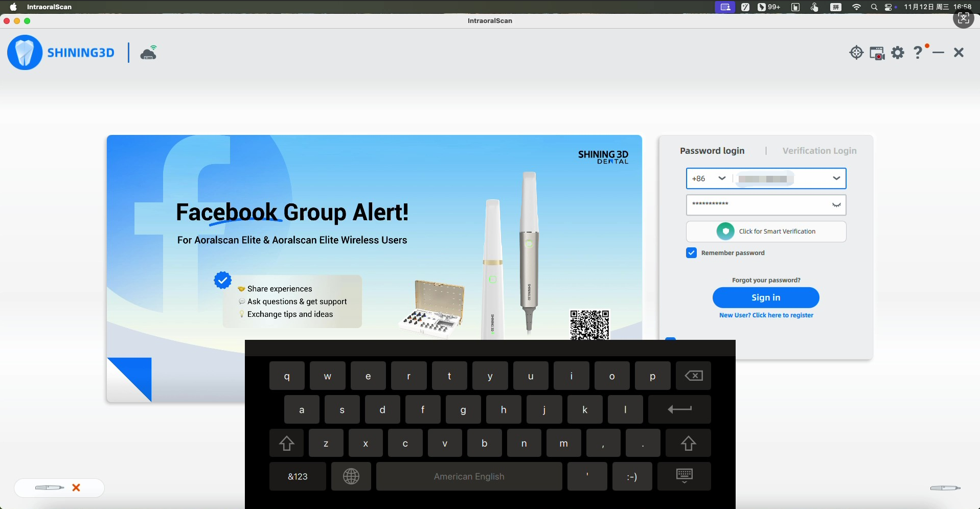This screenshot has height=509, width=980.
Task: Click the Sign in button
Action: (766, 297)
